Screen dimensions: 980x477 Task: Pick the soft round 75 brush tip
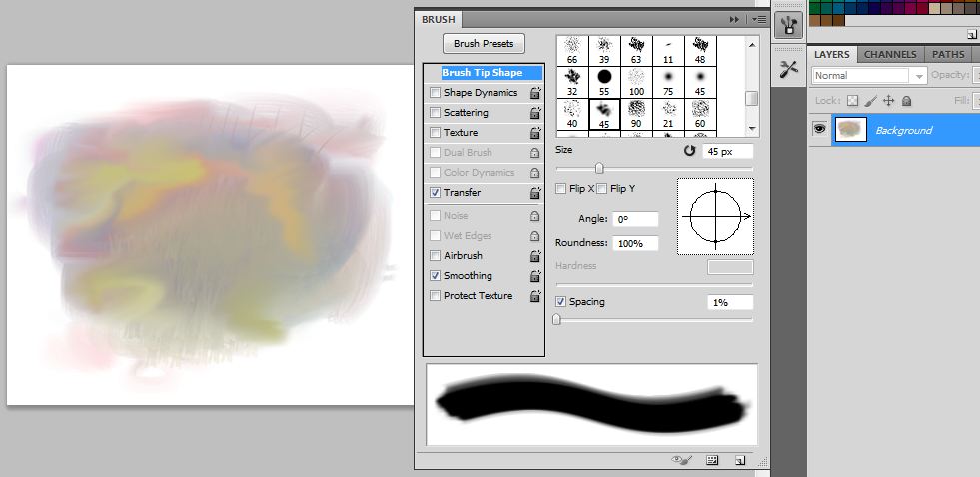click(668, 83)
